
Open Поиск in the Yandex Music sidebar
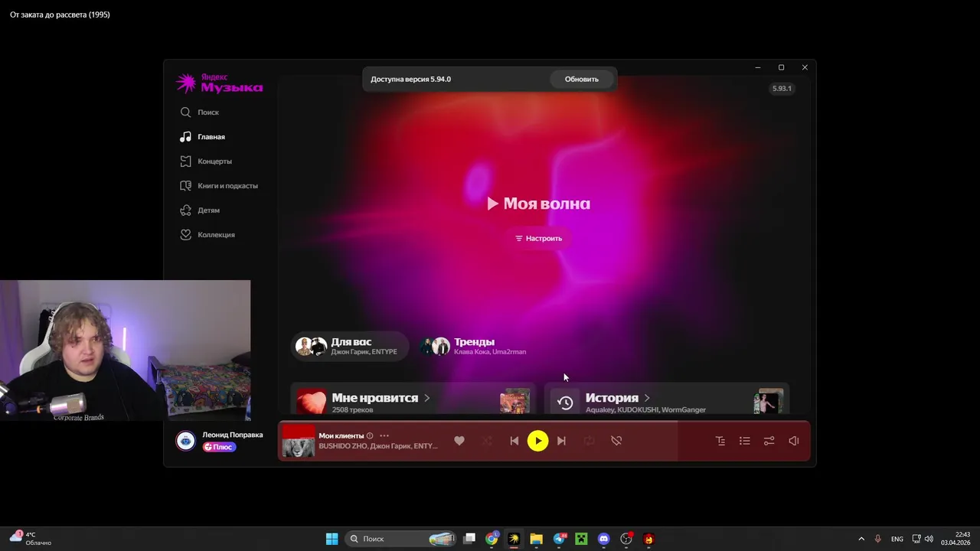point(200,112)
